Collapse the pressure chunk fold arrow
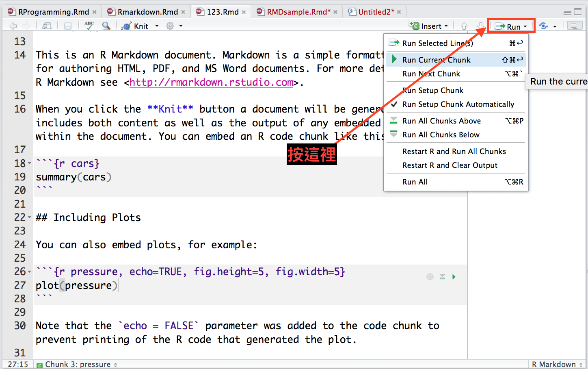The height and width of the screenshot is (369, 588). click(29, 272)
